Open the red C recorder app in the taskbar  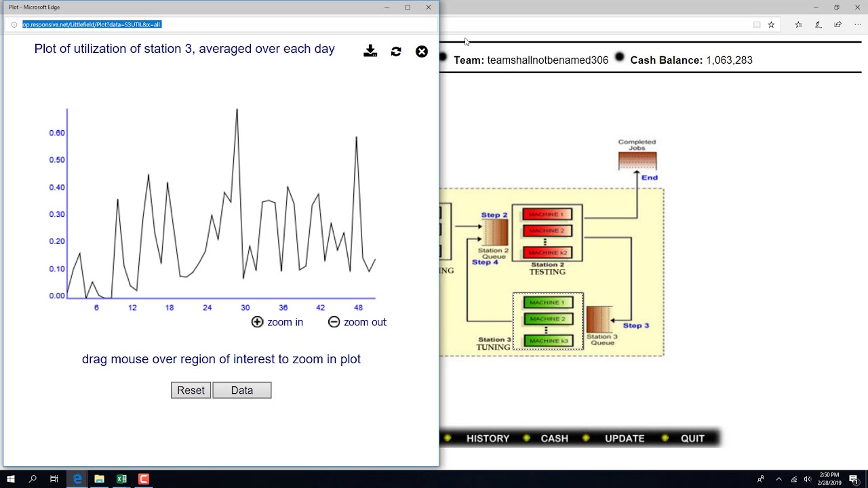(144, 479)
